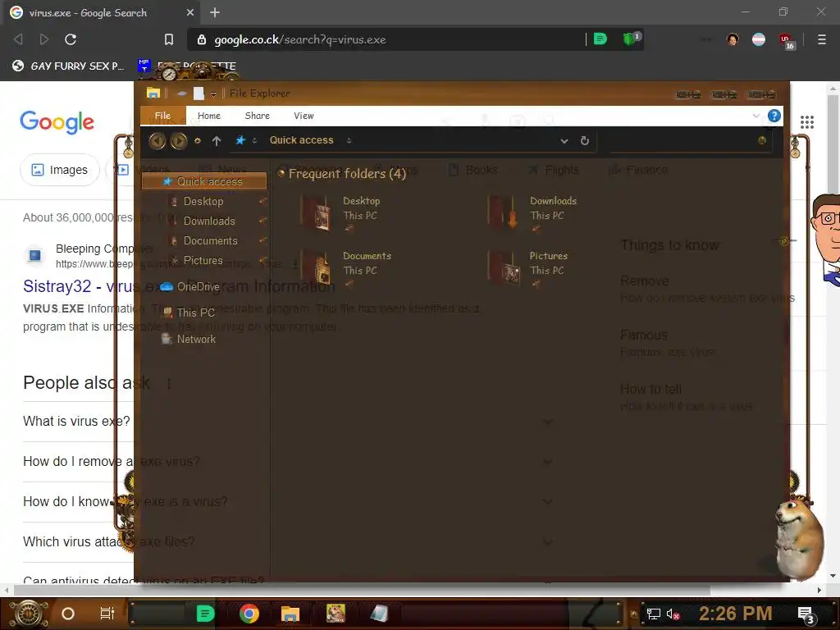Open the browser hamburger menu
The height and width of the screenshot is (630, 840).
[x=821, y=39]
